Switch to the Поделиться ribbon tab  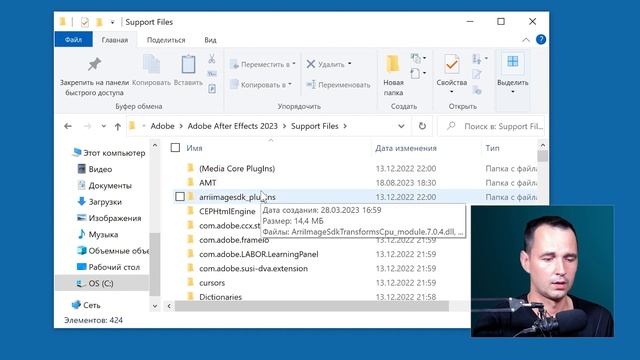pos(166,40)
